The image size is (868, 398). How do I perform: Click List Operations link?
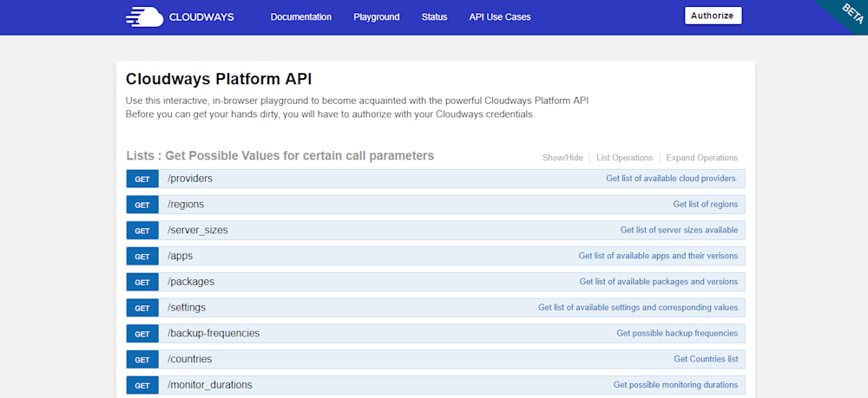pos(624,158)
